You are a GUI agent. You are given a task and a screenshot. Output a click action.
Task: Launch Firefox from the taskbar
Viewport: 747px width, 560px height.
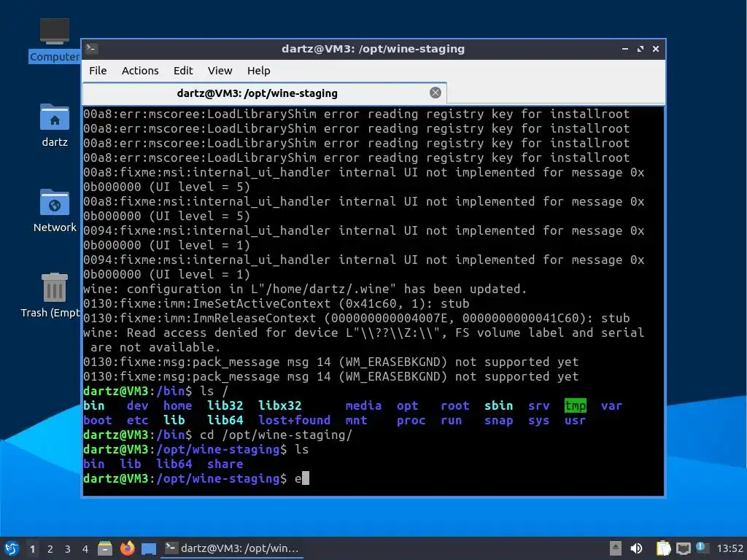127,548
